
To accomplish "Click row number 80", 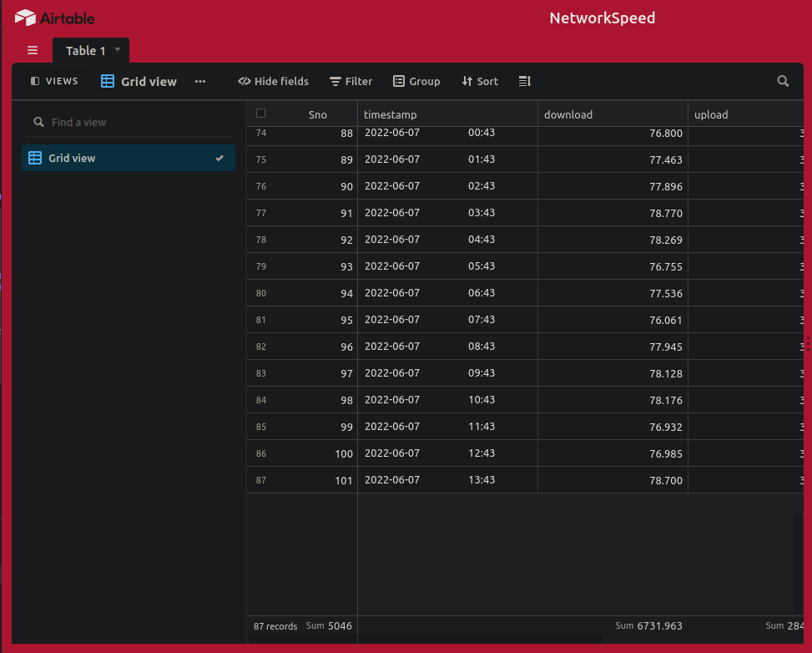I will coord(261,293).
